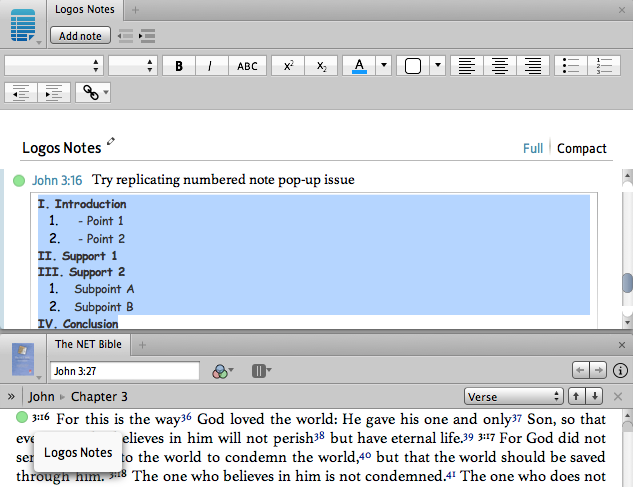
Task: Decrease paragraph indent in formatting toolbar
Action: pos(21,93)
